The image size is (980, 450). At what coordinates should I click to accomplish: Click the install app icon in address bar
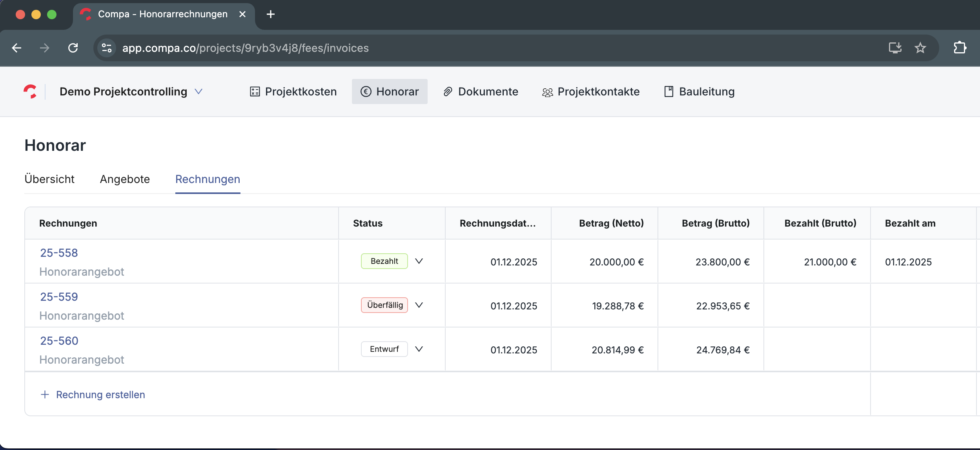(x=895, y=48)
